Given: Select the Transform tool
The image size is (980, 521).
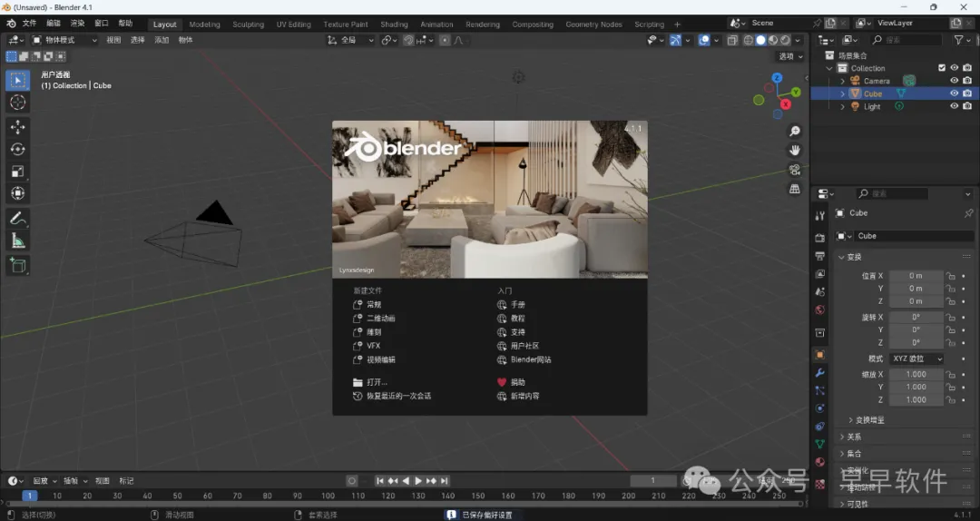Looking at the screenshot, I should 17,193.
